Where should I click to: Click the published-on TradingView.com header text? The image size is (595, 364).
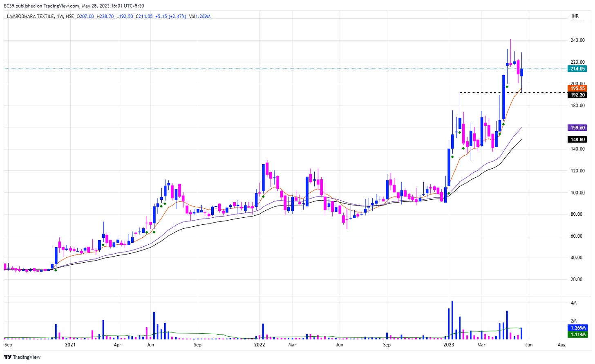(74, 6)
